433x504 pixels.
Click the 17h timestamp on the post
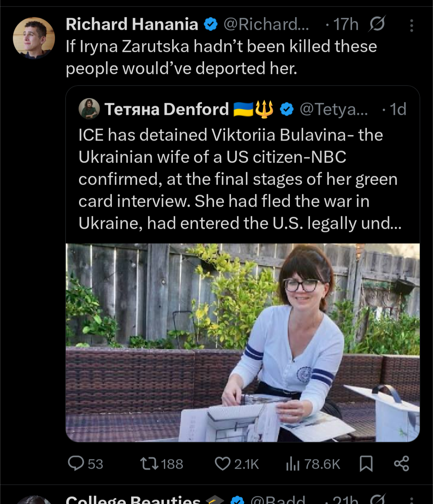346,24
